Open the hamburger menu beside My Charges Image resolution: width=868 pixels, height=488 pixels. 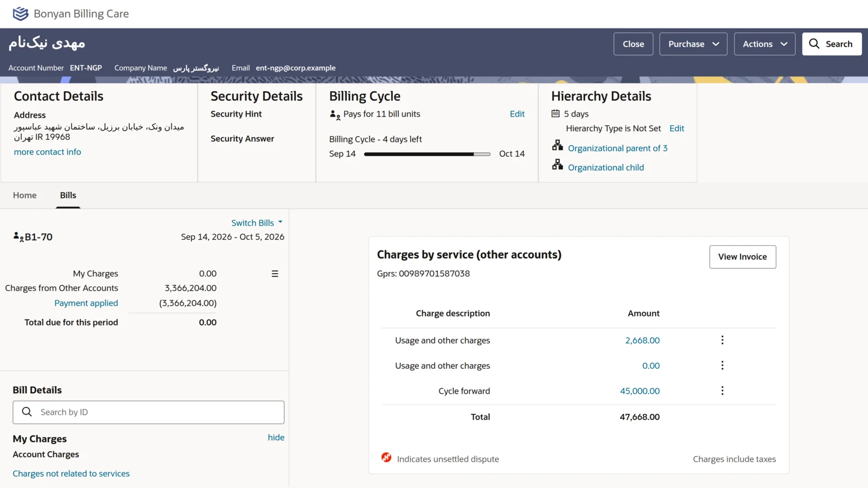pos(275,274)
